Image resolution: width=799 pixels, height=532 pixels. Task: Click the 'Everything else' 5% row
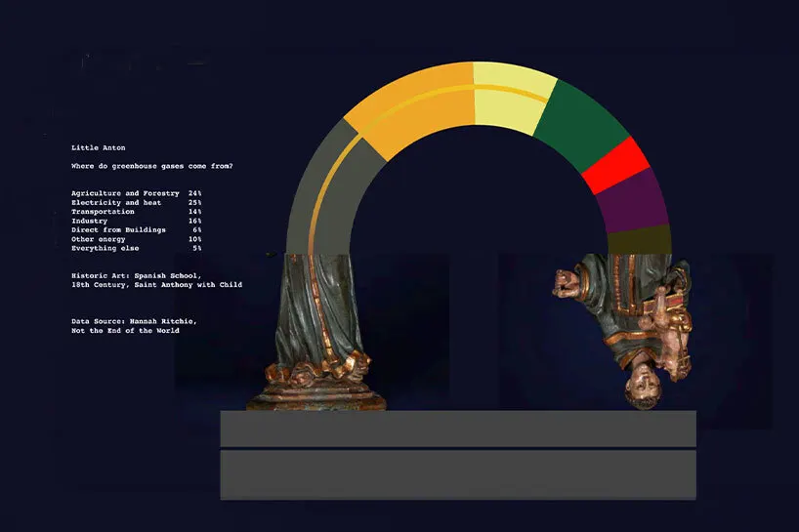(x=137, y=249)
